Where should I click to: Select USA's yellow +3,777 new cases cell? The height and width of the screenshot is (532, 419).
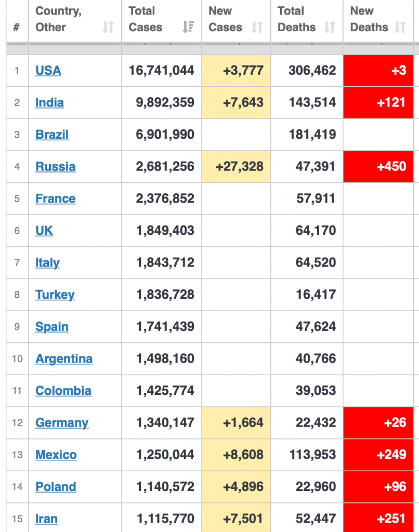(237, 71)
